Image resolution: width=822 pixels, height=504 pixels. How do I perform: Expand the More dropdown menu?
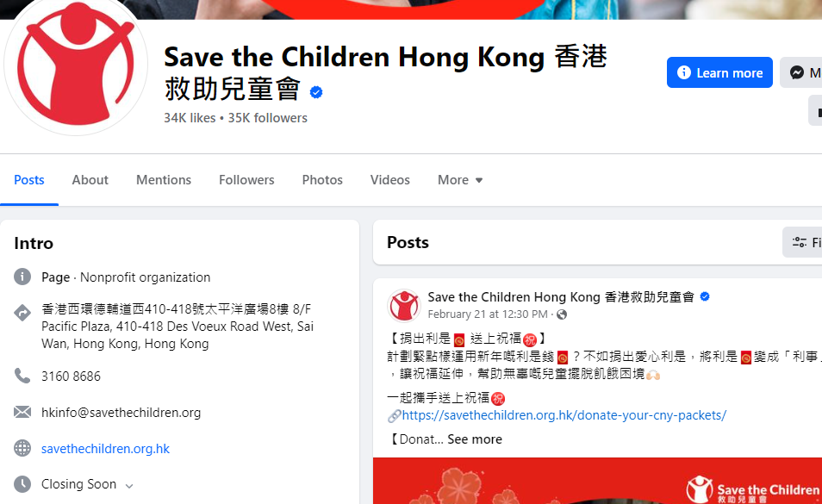coord(460,180)
